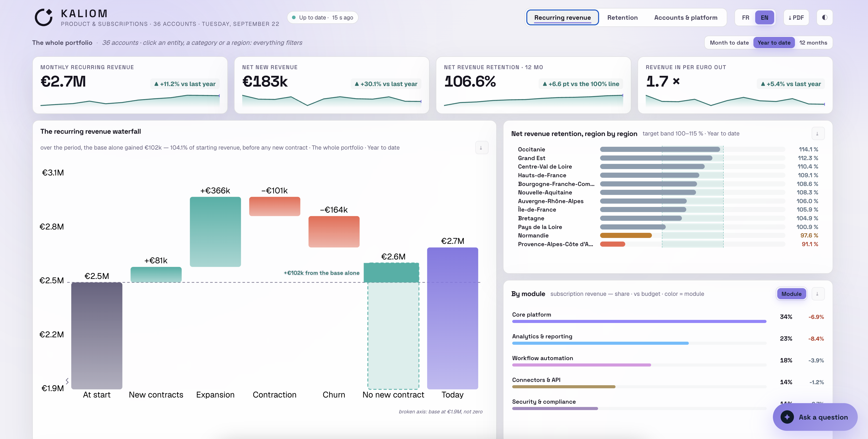Open the Ask a question assistant

(815, 417)
